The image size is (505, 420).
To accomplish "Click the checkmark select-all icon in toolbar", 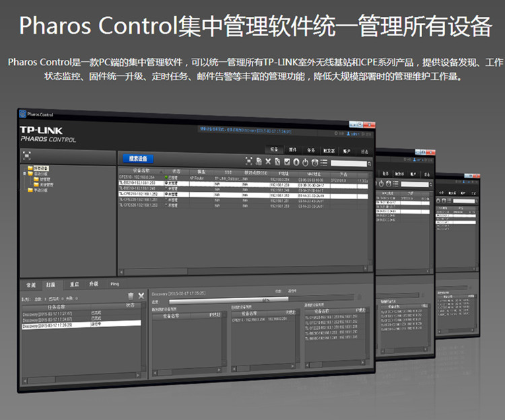I will click(287, 162).
